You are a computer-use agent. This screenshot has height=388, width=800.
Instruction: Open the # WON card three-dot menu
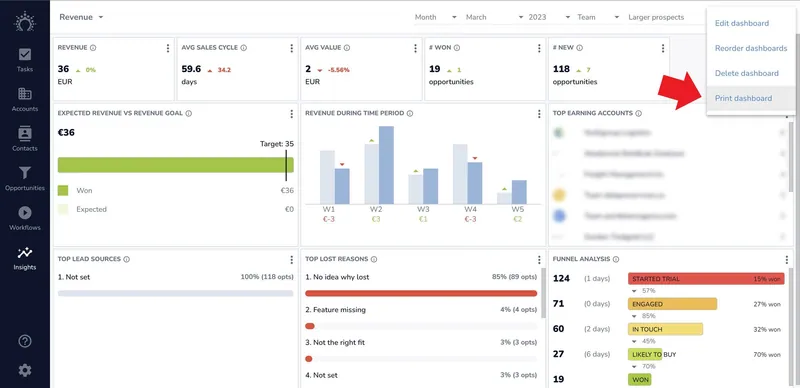[x=539, y=48]
